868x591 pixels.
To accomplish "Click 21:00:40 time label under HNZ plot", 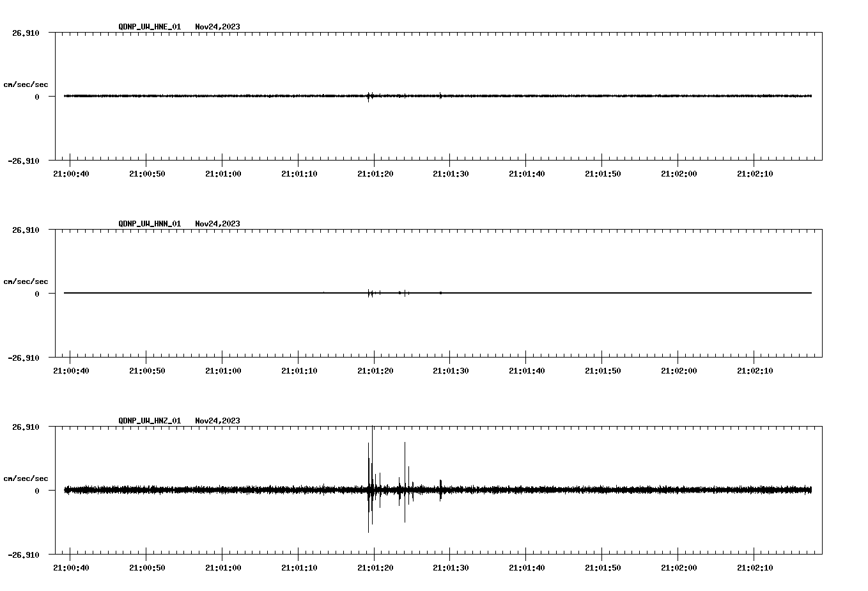I will pos(71,568).
